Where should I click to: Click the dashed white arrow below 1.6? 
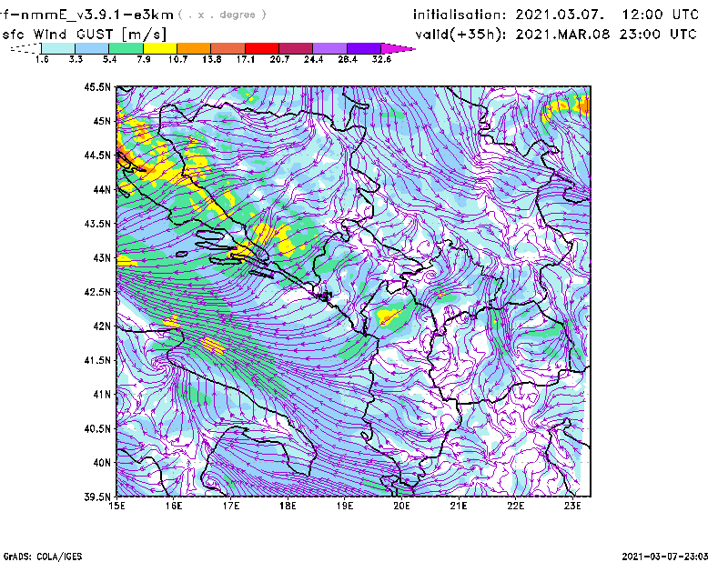point(25,48)
